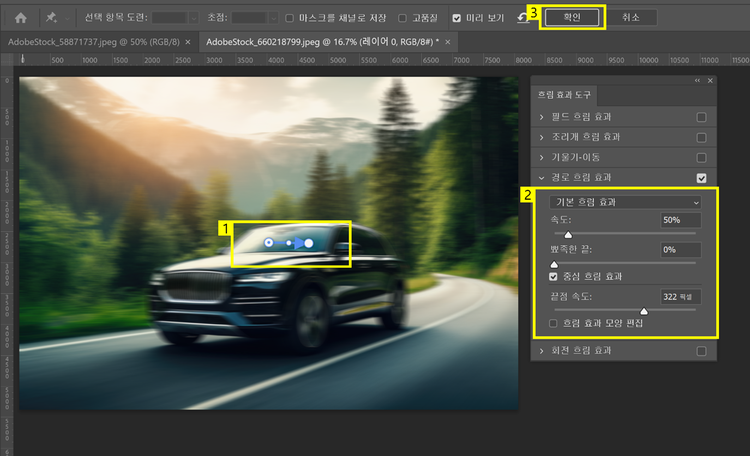Enable 회전 흐림 효과 checkbox
750x456 pixels.
coord(701,351)
